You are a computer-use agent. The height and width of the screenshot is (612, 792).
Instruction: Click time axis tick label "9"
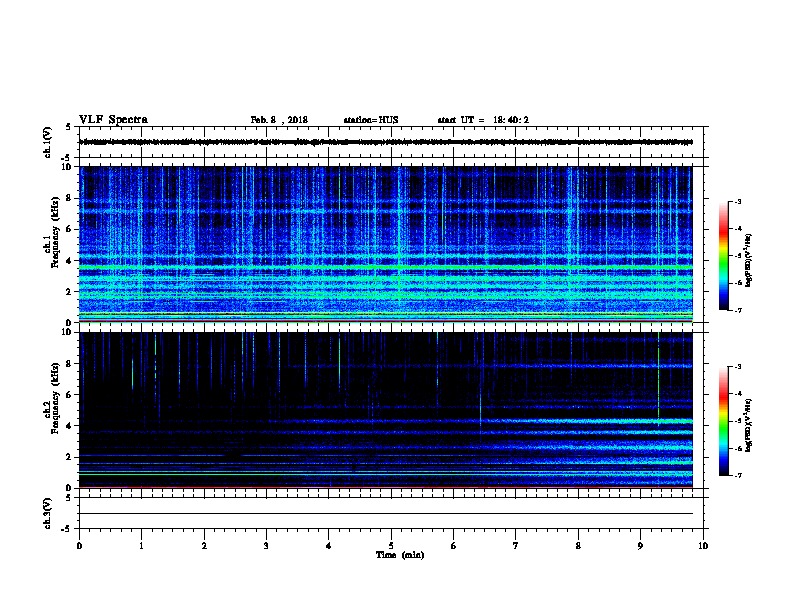pos(640,546)
